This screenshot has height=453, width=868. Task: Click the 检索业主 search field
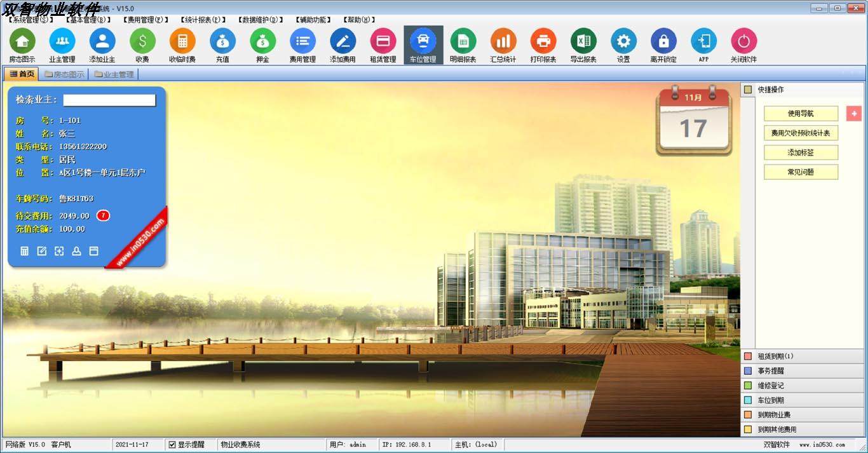pyautogui.click(x=109, y=100)
